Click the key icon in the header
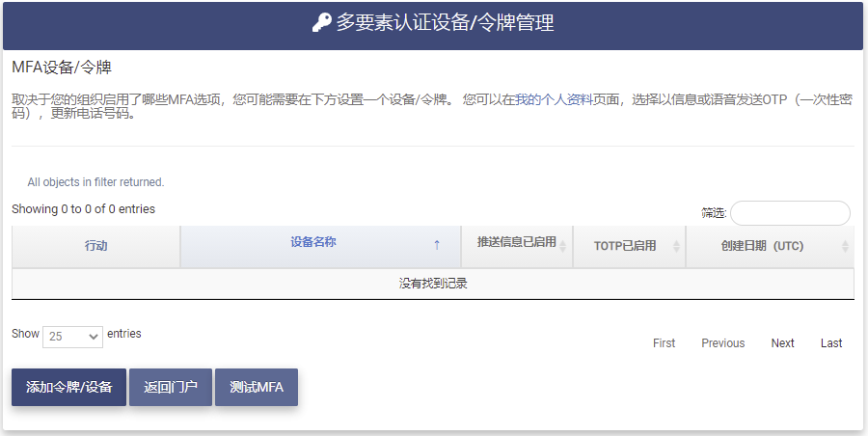868x436 pixels. [x=321, y=23]
